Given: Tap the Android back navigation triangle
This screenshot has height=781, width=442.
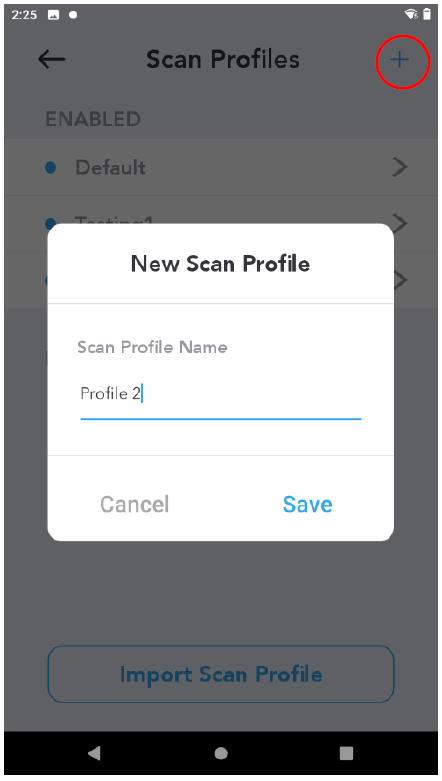Looking at the screenshot, I should click(94, 753).
